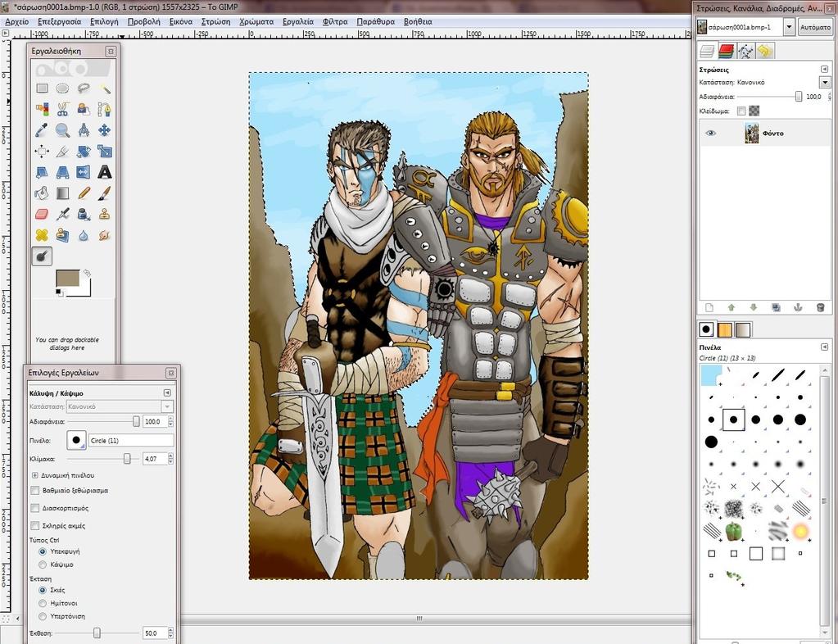Select the Paintbrush tool
Screen dimensions: 838x644
(x=105, y=193)
